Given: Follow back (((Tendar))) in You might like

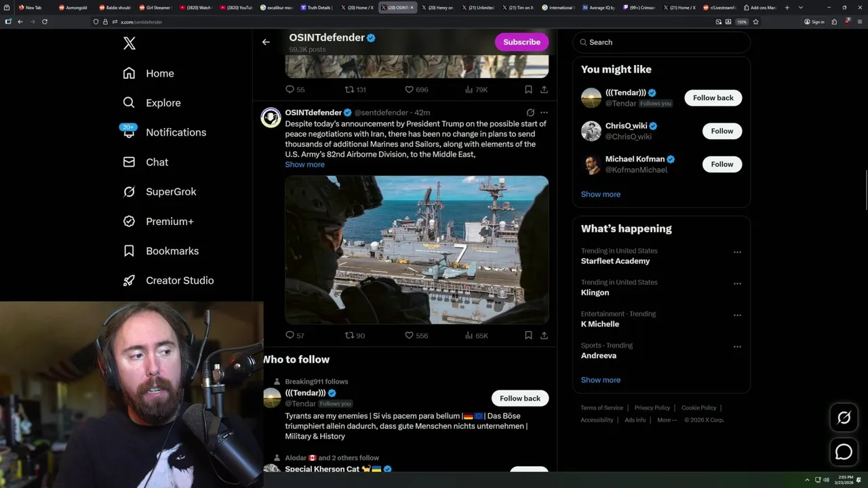Looking at the screenshot, I should [713, 98].
